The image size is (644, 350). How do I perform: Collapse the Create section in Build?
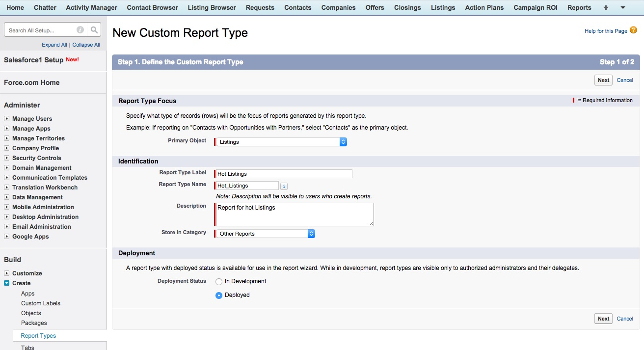[6, 283]
